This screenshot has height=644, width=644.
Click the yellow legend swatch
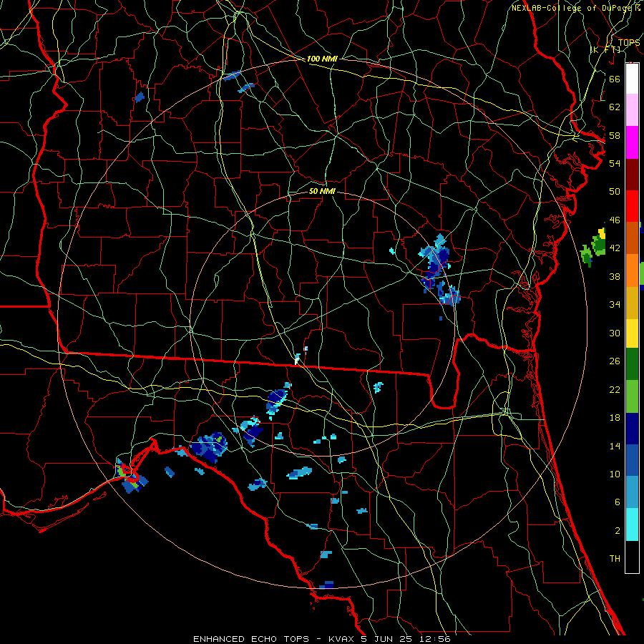tap(632, 333)
